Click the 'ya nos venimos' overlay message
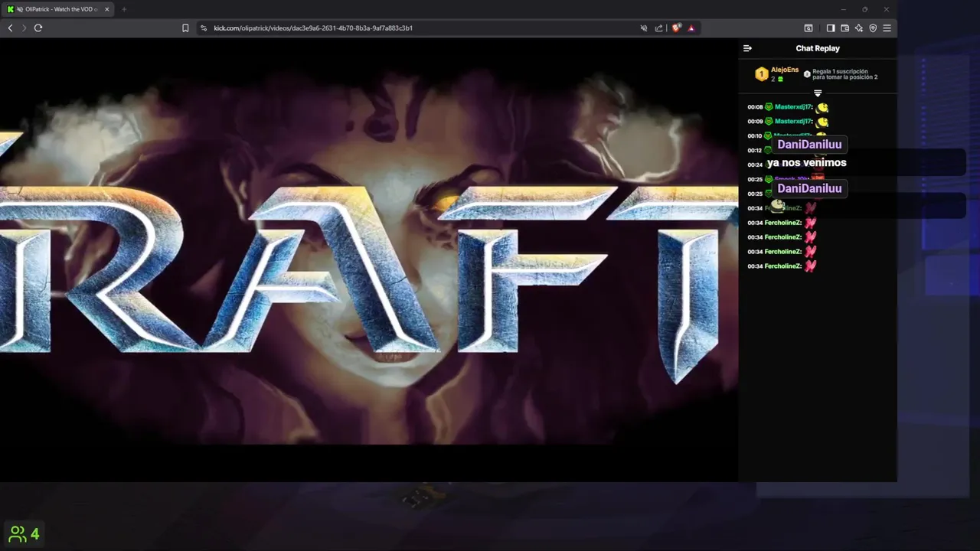The height and width of the screenshot is (551, 980). point(806,163)
